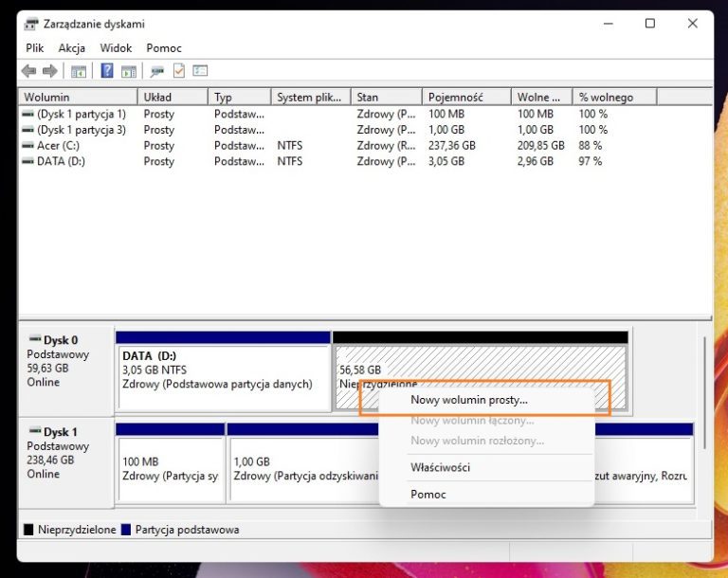
Task: Select the 1,00 GB recovery partition on Dysk 1
Action: (x=304, y=462)
